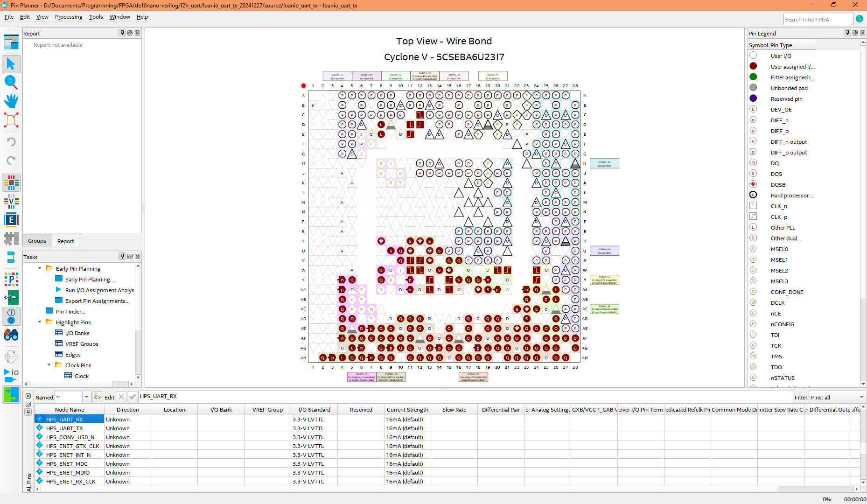Viewport: 867px width, 504px height.
Task: Open Export Pin Assignments task
Action: click(x=97, y=301)
